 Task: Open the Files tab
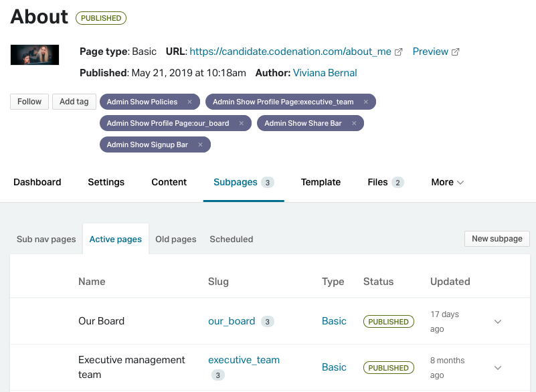coord(385,182)
